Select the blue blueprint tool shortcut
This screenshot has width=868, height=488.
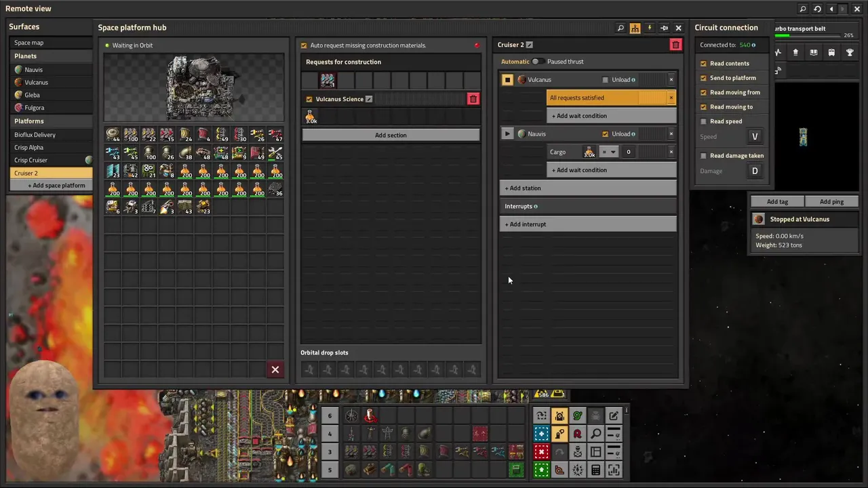coord(541,434)
